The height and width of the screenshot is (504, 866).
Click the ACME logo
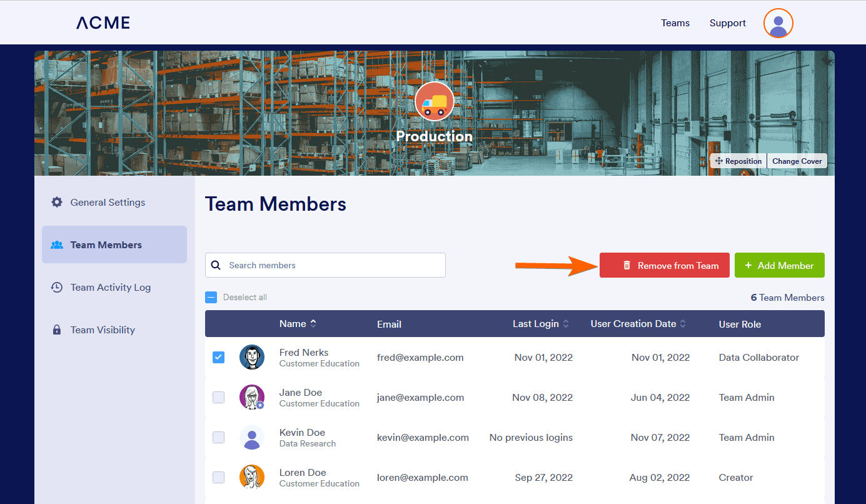103,23
